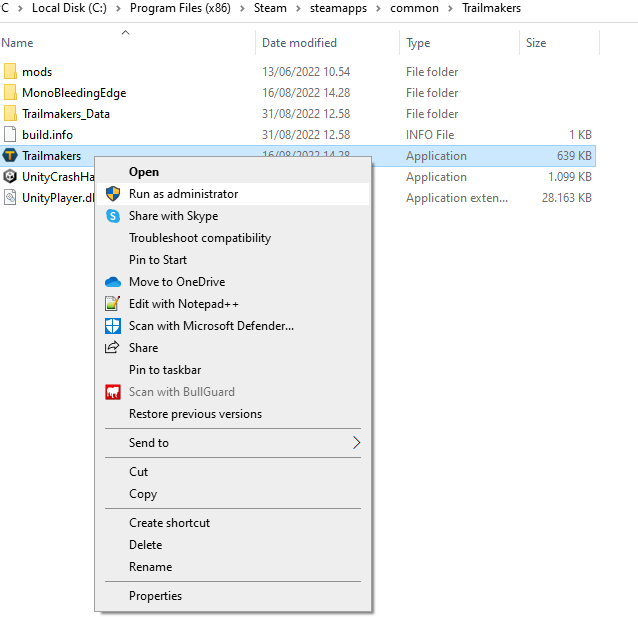The image size is (638, 617).
Task: Go to Steam in the breadcrumb
Action: (x=270, y=8)
